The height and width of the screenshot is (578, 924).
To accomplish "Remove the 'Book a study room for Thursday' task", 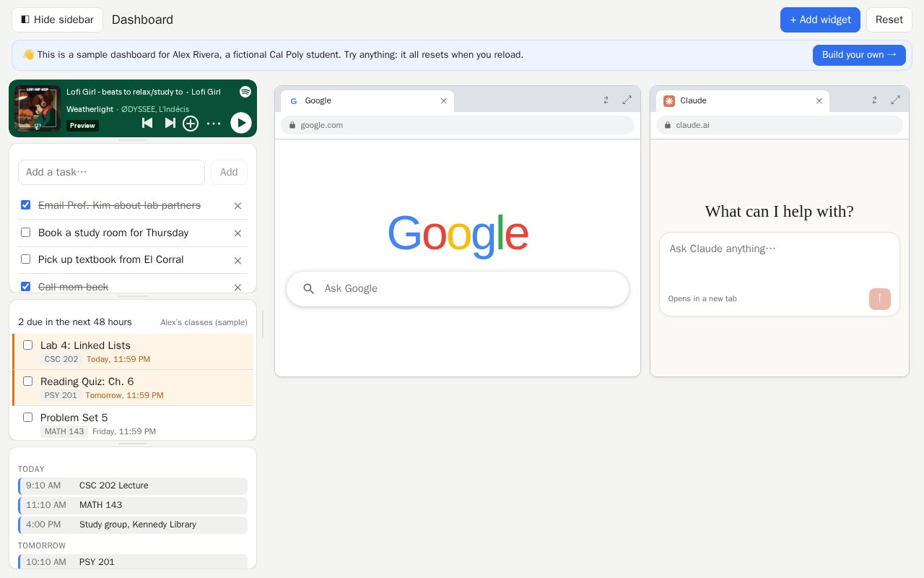I will pos(237,233).
